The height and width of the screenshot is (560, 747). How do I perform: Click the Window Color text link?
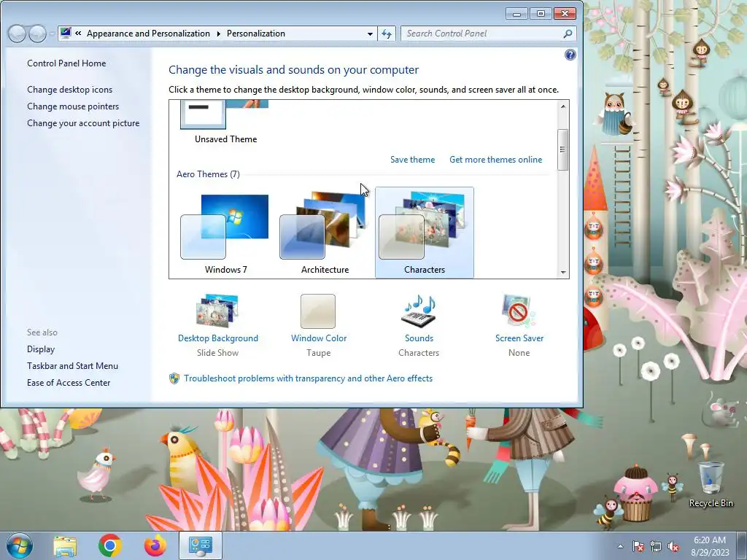click(319, 338)
